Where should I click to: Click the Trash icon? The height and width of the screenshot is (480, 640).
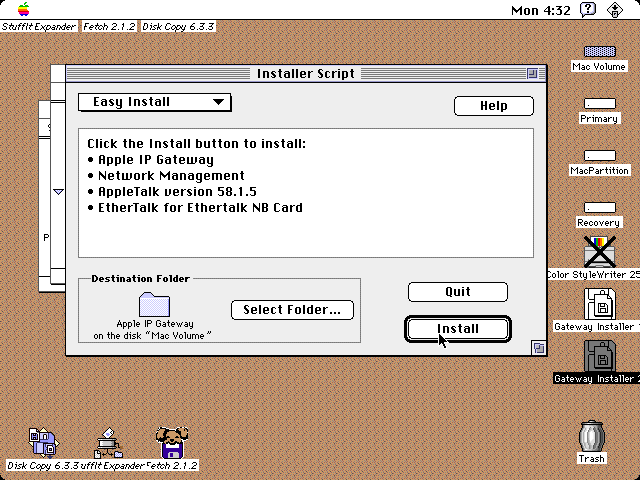click(591, 437)
